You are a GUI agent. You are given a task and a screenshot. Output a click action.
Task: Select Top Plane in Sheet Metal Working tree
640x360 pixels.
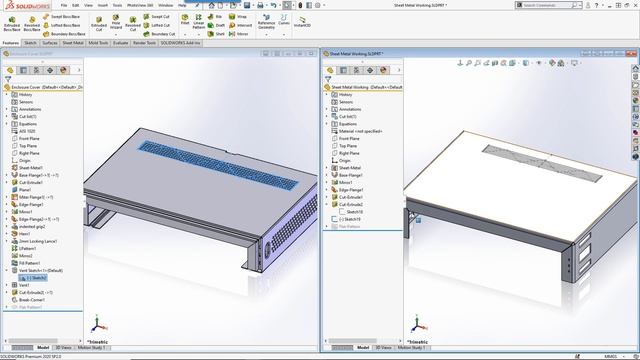[x=344, y=146]
